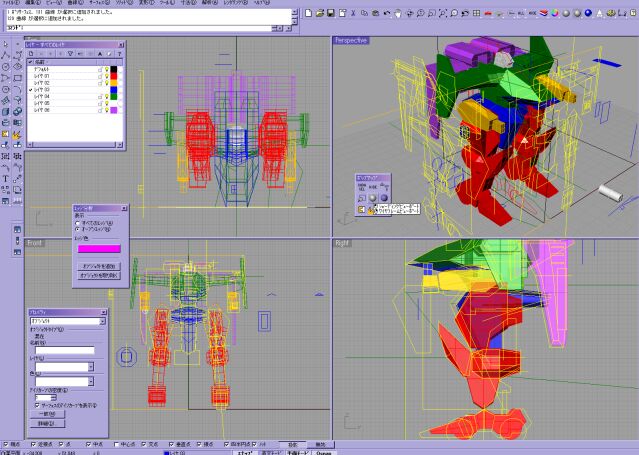Select the All Edges radio button
This screenshot has height=455, width=639.
tap(78, 223)
